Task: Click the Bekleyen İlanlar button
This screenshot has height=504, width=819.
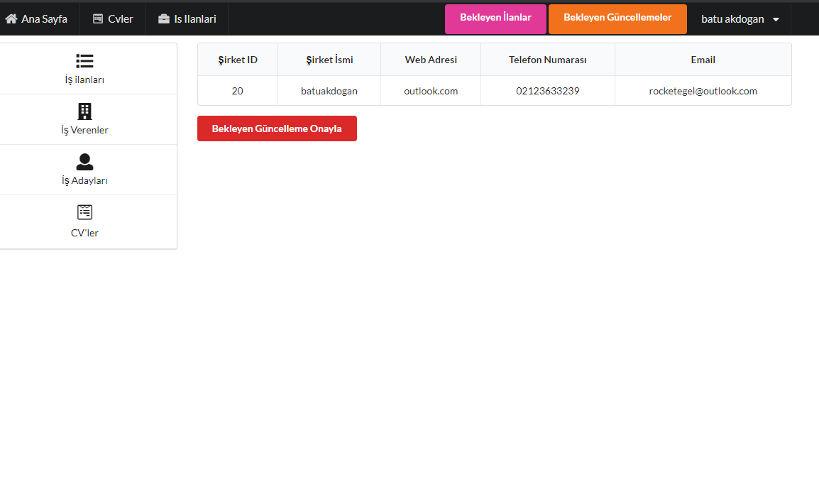Action: coord(495,18)
